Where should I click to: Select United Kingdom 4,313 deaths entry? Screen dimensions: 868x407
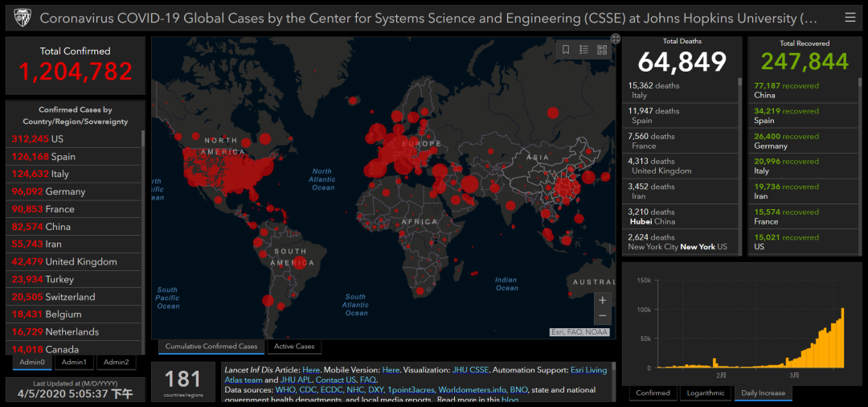point(681,166)
